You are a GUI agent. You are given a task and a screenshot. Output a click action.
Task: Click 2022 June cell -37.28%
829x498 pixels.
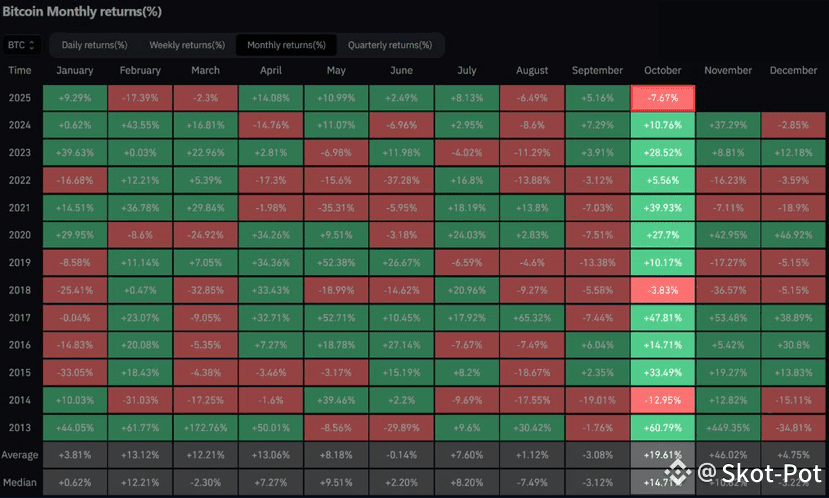[x=401, y=180]
